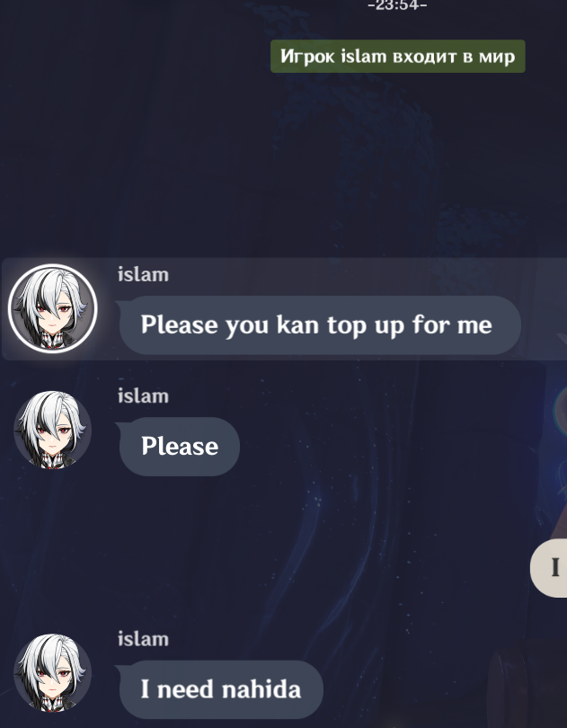The image size is (567, 728).
Task: Click the username islam above the top-up message
Action: coord(143,274)
